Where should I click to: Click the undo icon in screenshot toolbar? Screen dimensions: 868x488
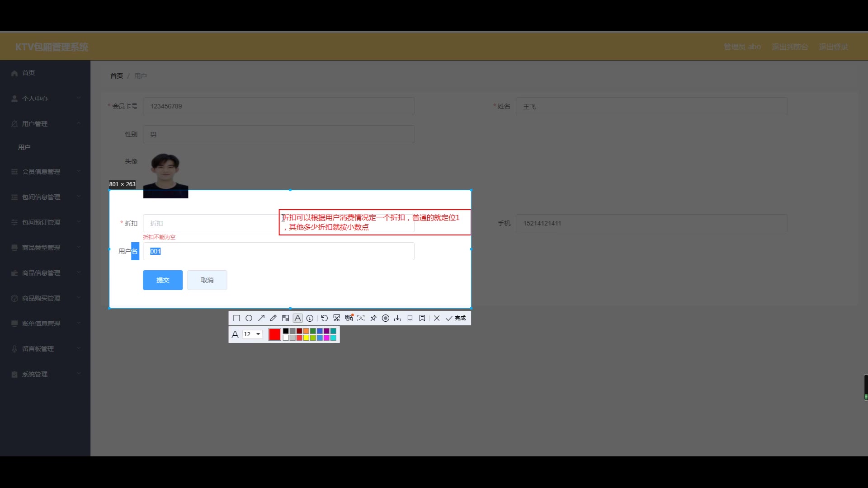tap(324, 318)
